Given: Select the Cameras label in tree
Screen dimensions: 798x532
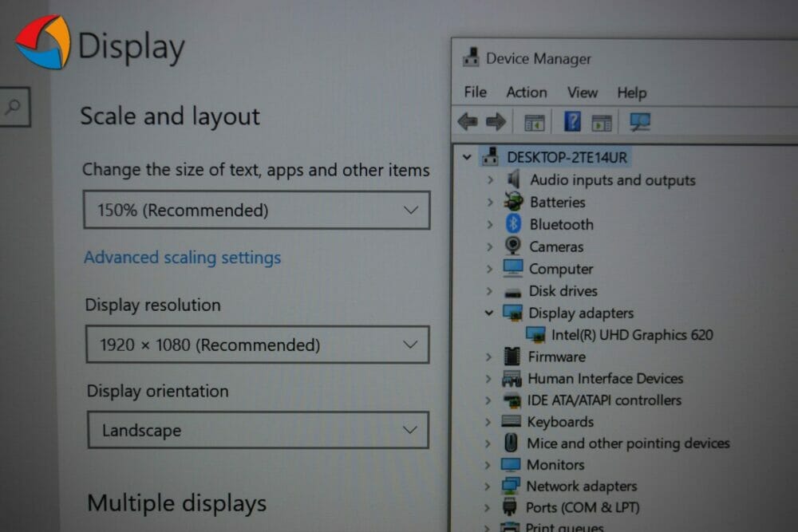Looking at the screenshot, I should click(x=556, y=246).
